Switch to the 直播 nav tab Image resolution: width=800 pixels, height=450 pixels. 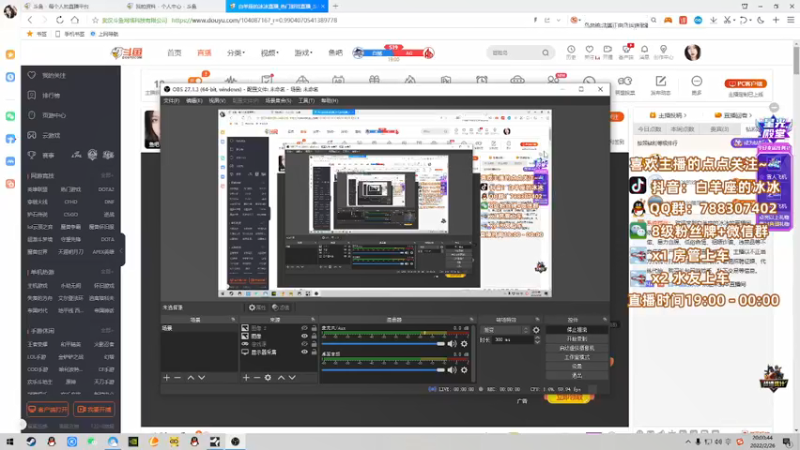click(204, 53)
